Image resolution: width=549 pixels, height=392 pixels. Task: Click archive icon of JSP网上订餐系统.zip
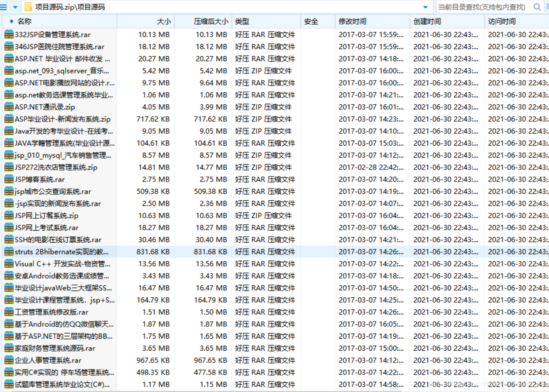tap(9, 216)
